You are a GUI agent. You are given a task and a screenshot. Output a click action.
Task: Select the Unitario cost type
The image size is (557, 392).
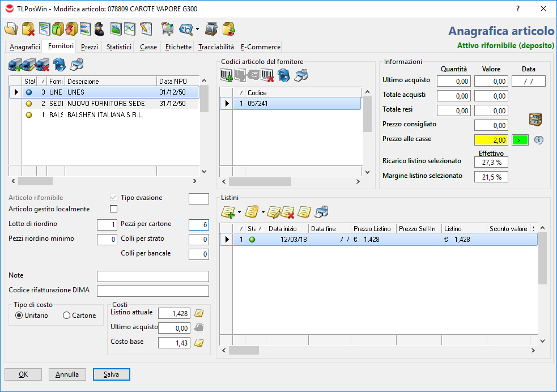[19, 316]
